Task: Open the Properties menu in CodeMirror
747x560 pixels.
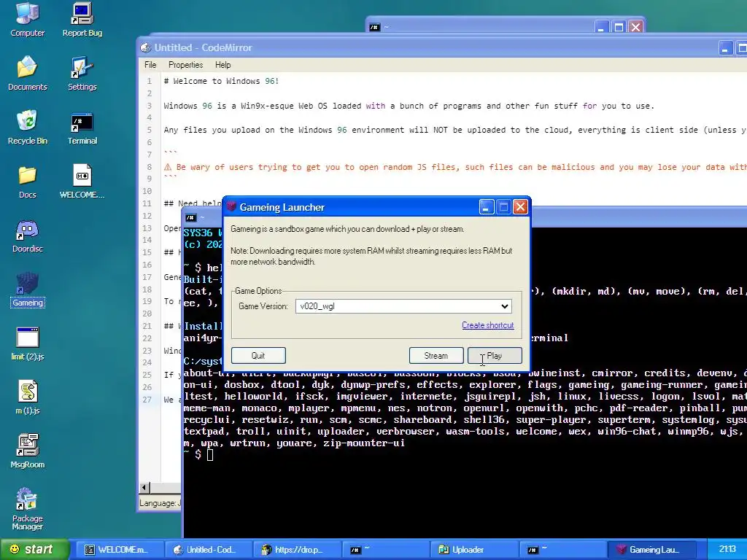Action: coord(185,65)
